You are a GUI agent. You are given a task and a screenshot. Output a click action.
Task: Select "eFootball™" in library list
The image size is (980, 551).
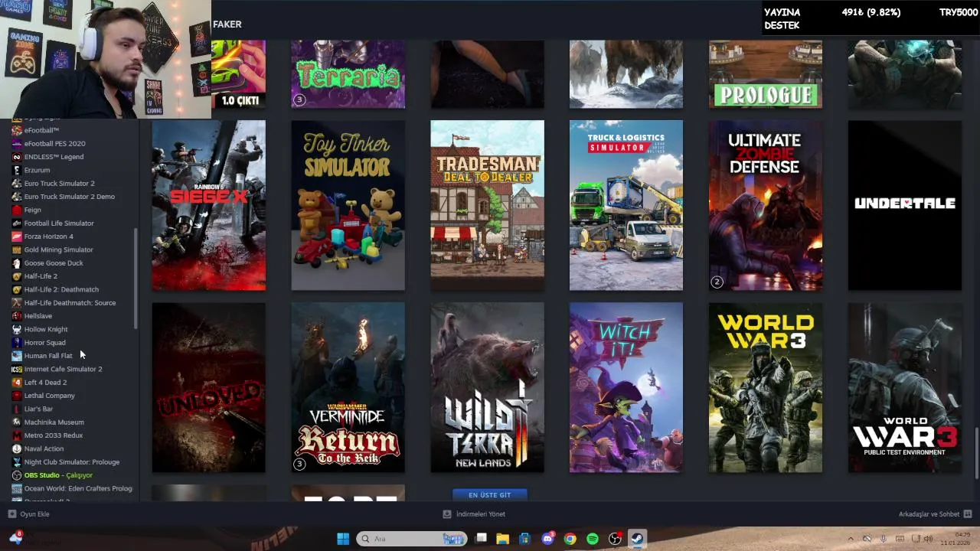41,130
